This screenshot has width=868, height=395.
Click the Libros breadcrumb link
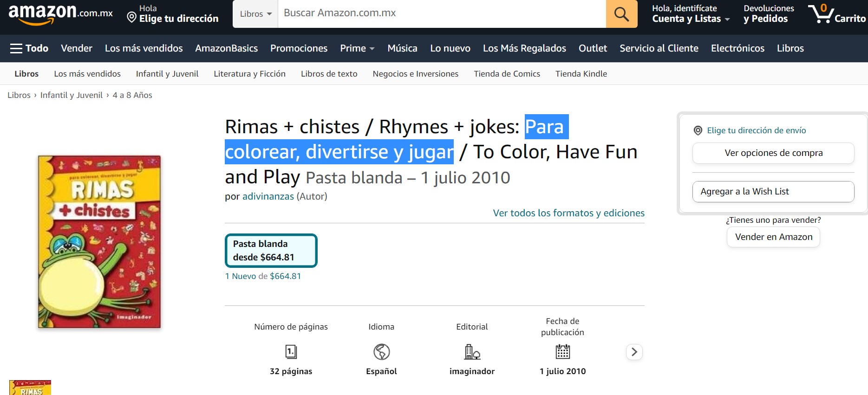pyautogui.click(x=19, y=95)
